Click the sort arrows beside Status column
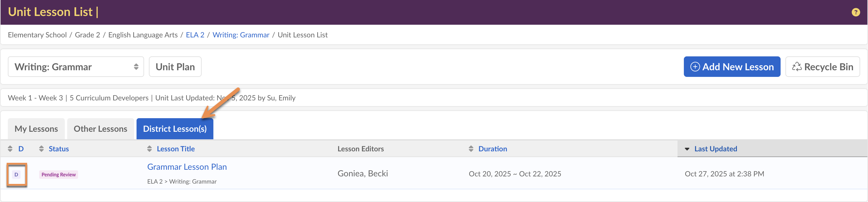Screen dimensions: 868x202 (x=42, y=149)
